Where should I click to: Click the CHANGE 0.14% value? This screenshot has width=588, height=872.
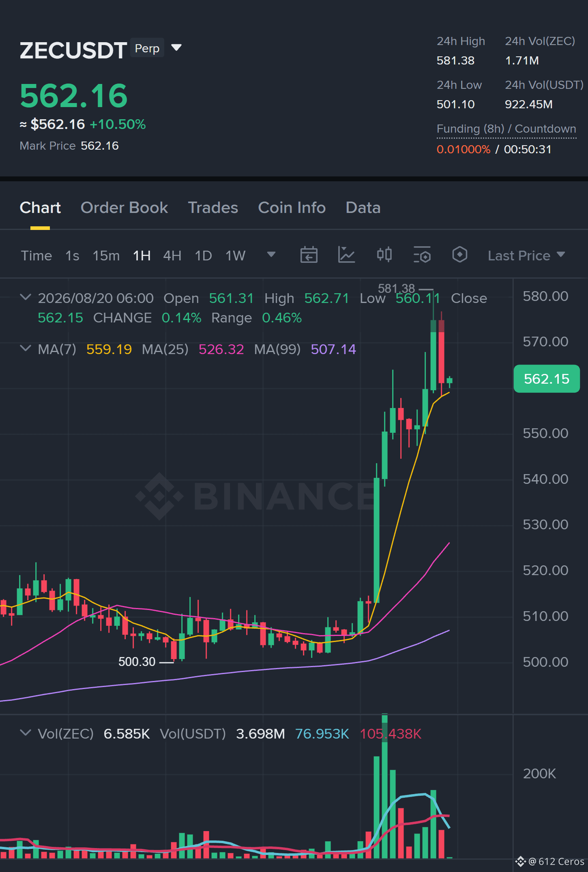[x=181, y=318]
